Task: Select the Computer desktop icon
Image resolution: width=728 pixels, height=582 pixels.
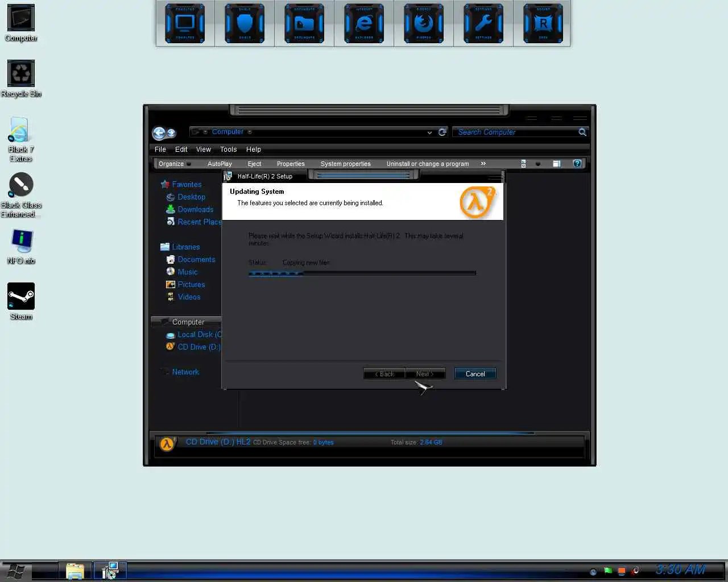Action: pos(21,23)
